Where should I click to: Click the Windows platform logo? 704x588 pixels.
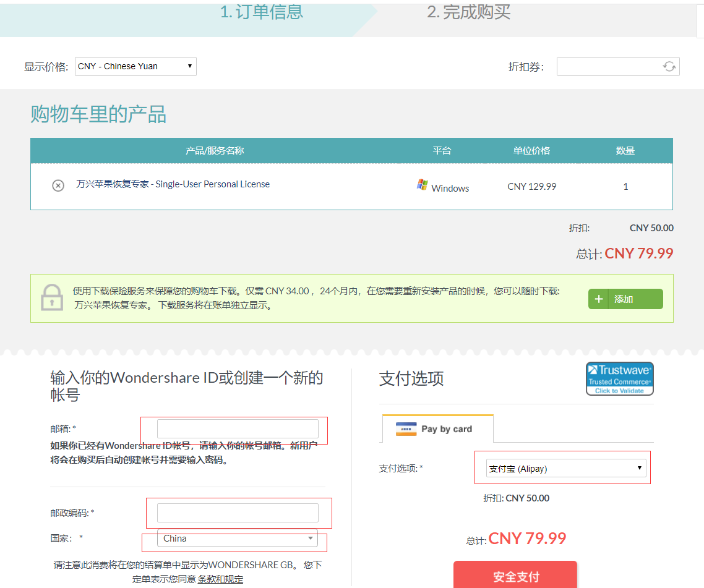(422, 184)
